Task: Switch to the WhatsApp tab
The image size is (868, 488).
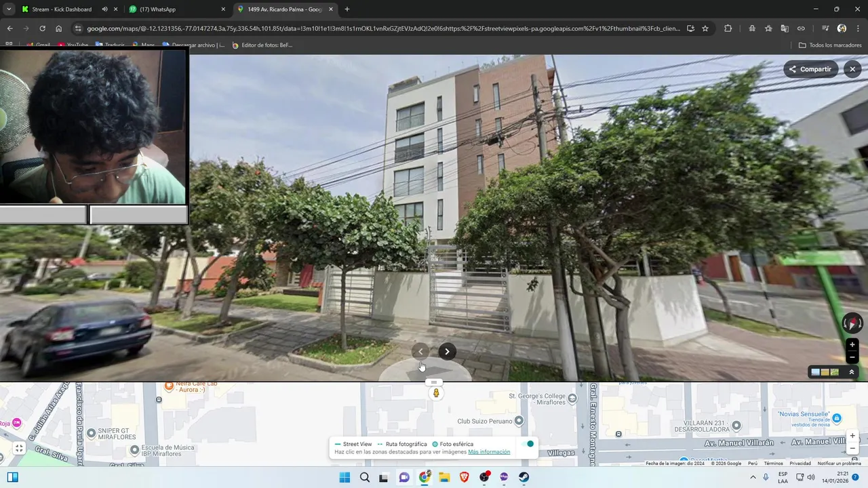Action: 178,9
